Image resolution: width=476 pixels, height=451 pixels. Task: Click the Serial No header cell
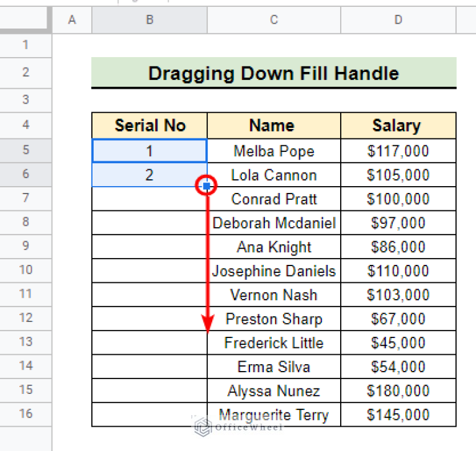tap(150, 126)
